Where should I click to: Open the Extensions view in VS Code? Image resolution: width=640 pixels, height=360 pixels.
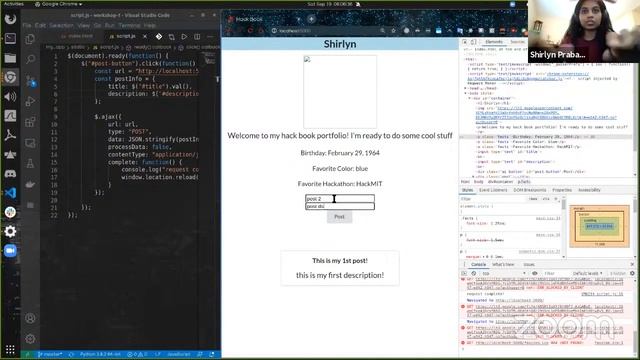pos(30,122)
